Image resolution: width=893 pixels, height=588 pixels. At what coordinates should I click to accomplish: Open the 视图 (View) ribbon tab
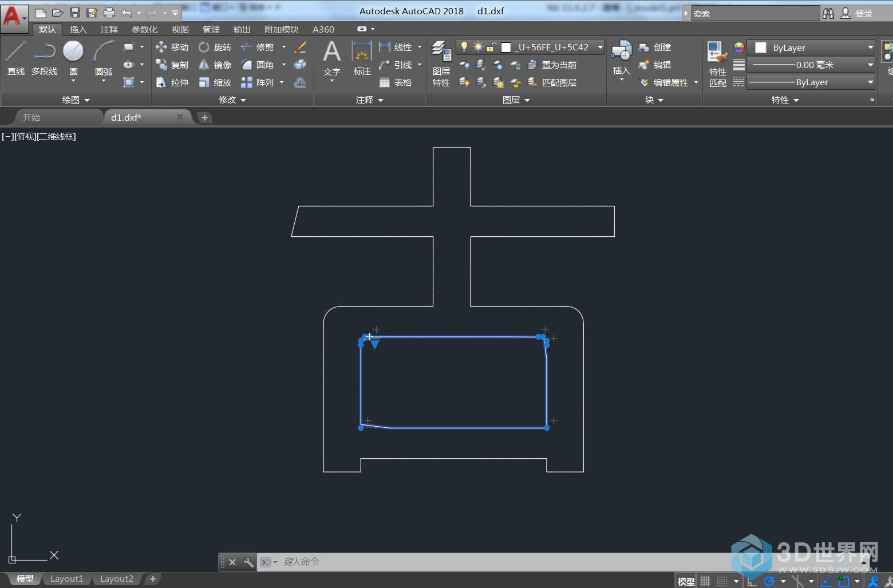point(180,29)
